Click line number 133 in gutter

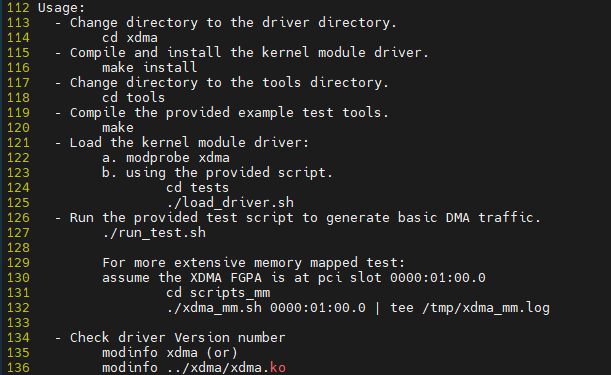[x=18, y=323]
